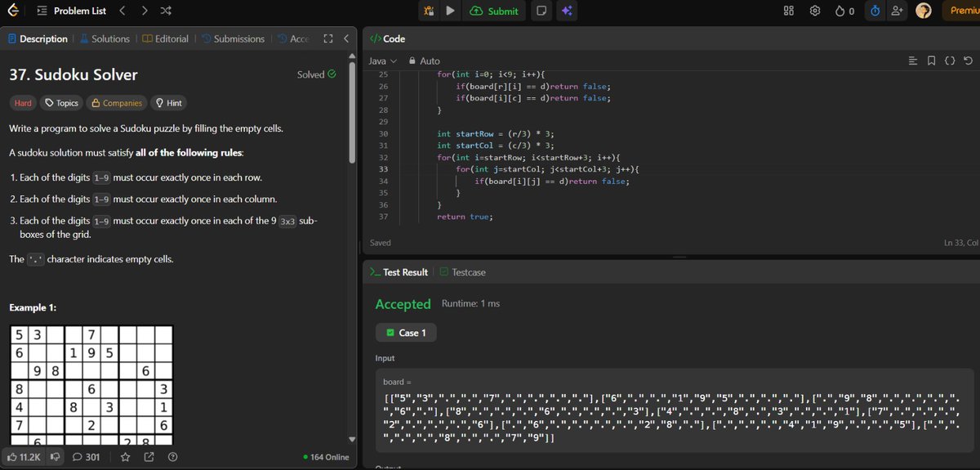Switch to the Testcase tab
This screenshot has width=980, height=470.
pos(462,271)
